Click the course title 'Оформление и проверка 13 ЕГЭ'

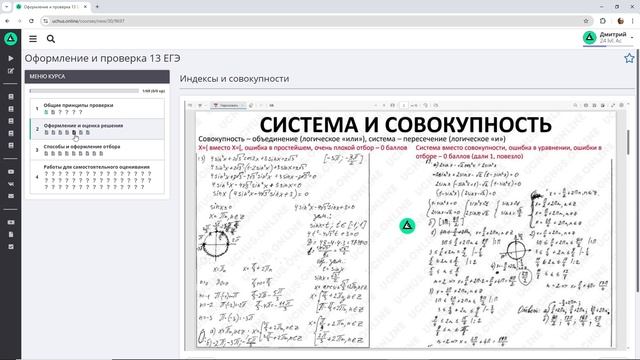102,58
